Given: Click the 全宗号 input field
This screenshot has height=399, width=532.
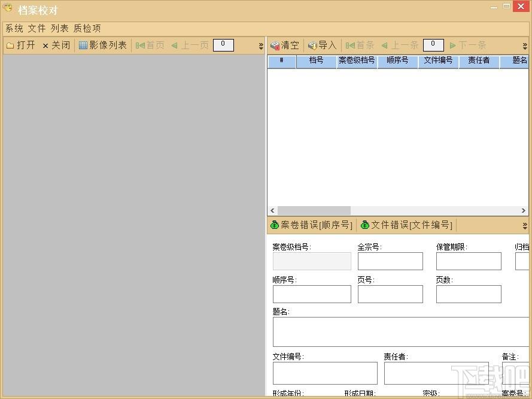Looking at the screenshot, I should (390, 261).
